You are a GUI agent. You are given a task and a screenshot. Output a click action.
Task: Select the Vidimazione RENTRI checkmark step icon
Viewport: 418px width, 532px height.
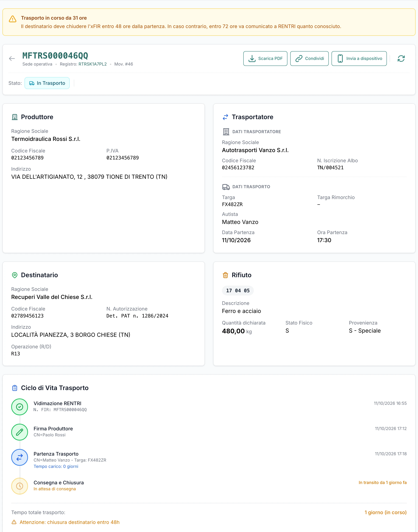(20, 407)
